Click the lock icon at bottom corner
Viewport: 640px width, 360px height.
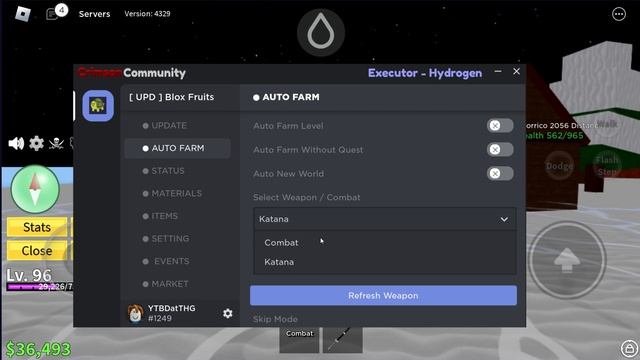(629, 349)
